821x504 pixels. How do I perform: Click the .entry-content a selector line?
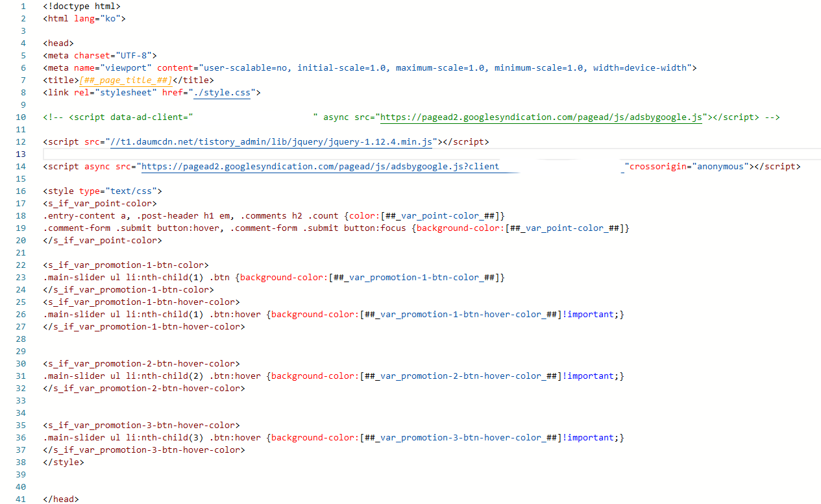(274, 215)
